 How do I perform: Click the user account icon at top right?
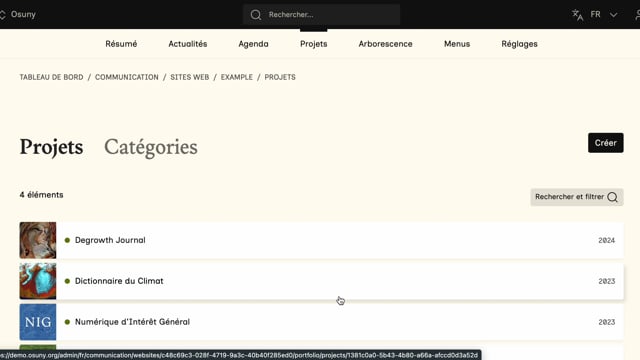click(x=637, y=15)
